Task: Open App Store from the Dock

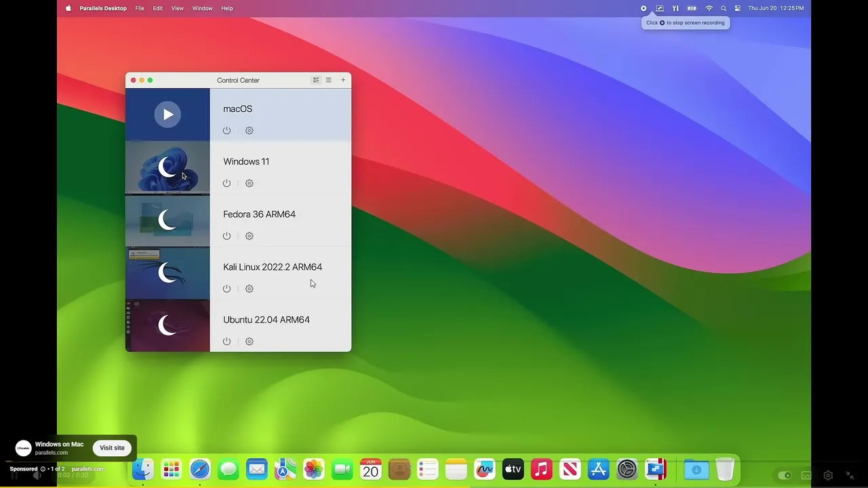Action: pyautogui.click(x=599, y=469)
